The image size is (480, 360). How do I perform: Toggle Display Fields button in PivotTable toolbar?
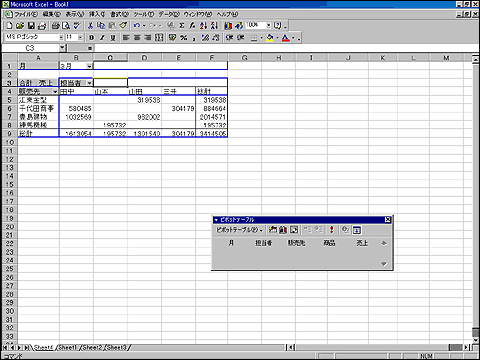point(357,230)
